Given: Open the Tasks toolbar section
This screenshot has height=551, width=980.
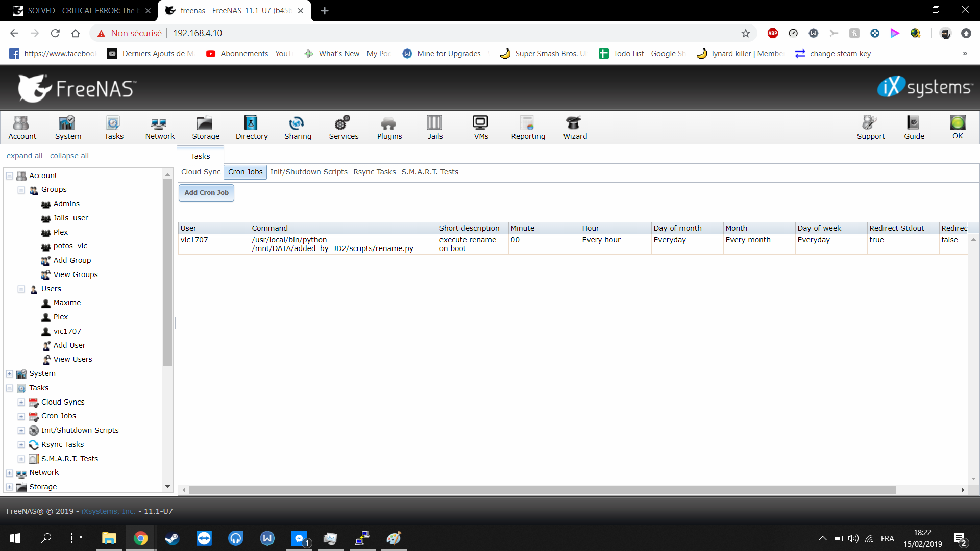Looking at the screenshot, I should pos(114,128).
